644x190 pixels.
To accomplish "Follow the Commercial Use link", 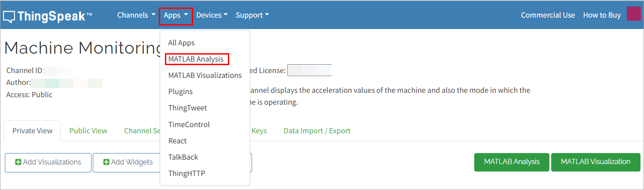I will click(x=548, y=15).
